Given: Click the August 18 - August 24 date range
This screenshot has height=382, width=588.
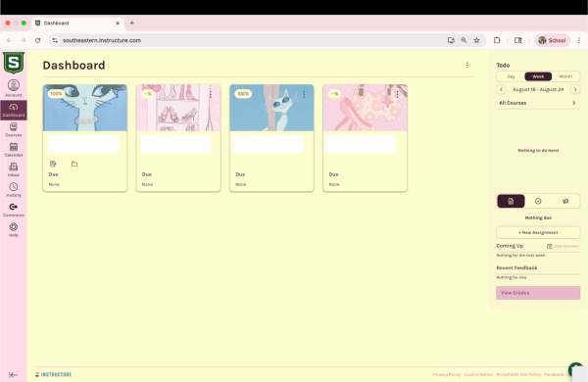Looking at the screenshot, I should pyautogui.click(x=538, y=89).
